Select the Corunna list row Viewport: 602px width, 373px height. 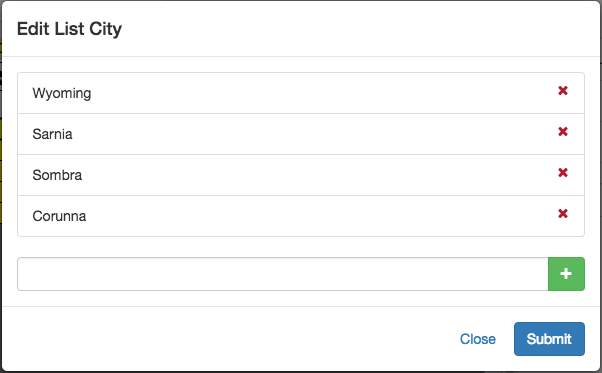coord(301,216)
